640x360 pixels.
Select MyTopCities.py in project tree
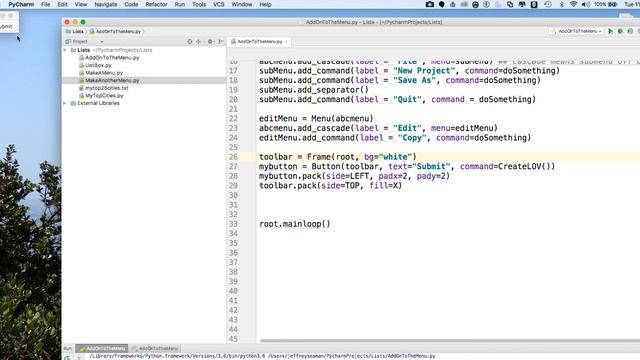coord(104,96)
